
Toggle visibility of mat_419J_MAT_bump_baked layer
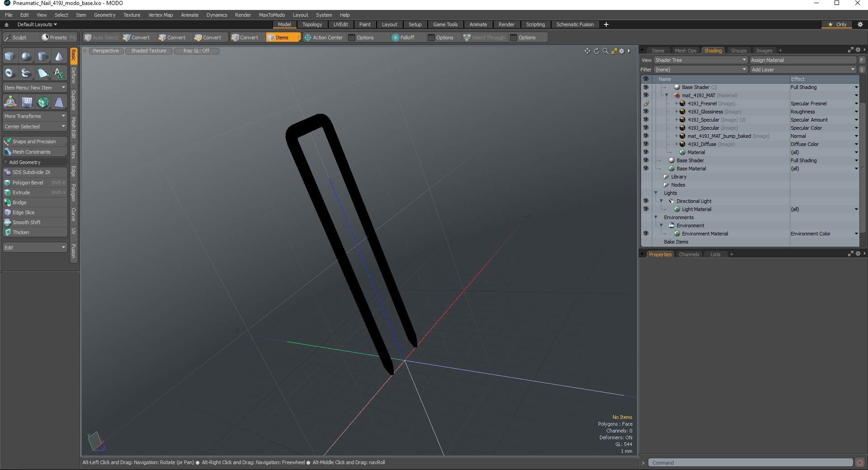point(646,136)
